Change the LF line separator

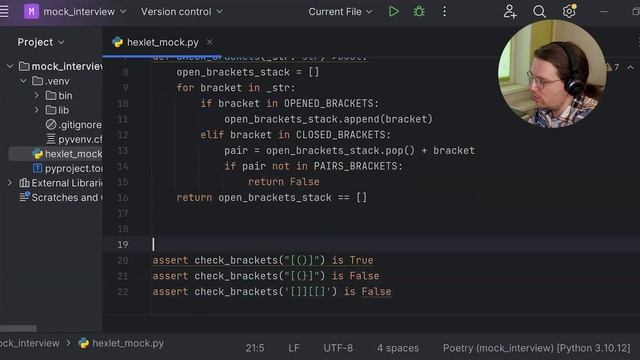293,348
